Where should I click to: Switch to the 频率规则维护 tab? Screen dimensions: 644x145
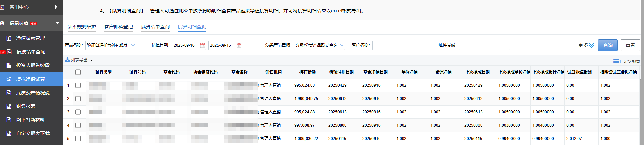coord(82,27)
